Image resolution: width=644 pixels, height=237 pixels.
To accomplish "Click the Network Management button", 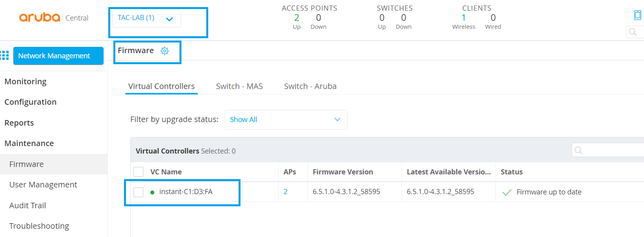I will point(58,56).
